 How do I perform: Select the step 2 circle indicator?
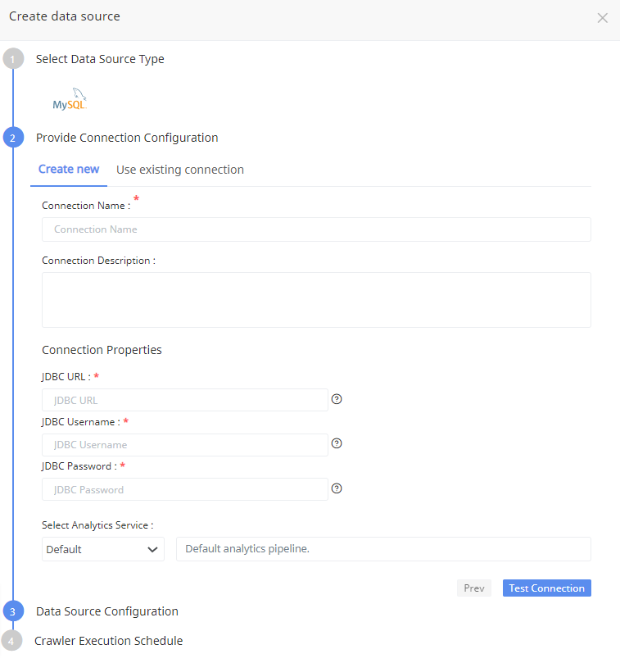pyautogui.click(x=13, y=138)
